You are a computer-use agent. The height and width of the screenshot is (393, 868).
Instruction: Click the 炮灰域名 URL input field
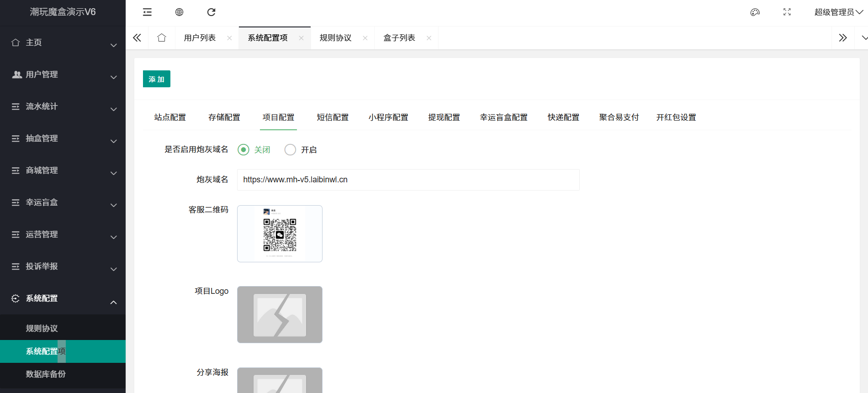point(408,180)
